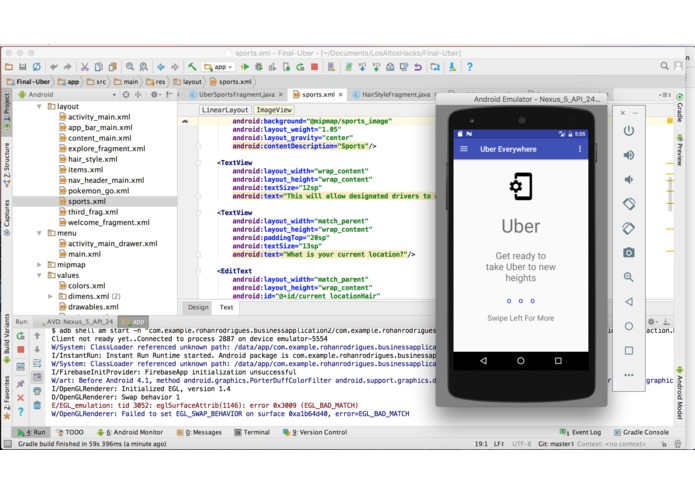Open the Event Log

pos(580,432)
